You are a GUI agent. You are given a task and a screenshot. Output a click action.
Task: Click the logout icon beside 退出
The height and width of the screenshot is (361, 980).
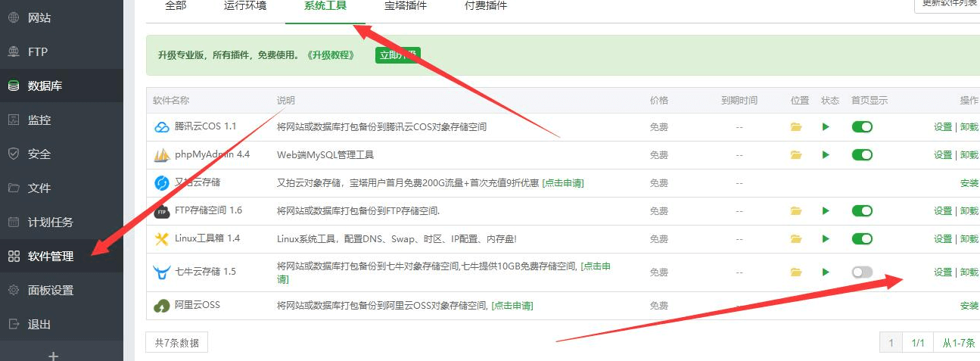pos(14,324)
